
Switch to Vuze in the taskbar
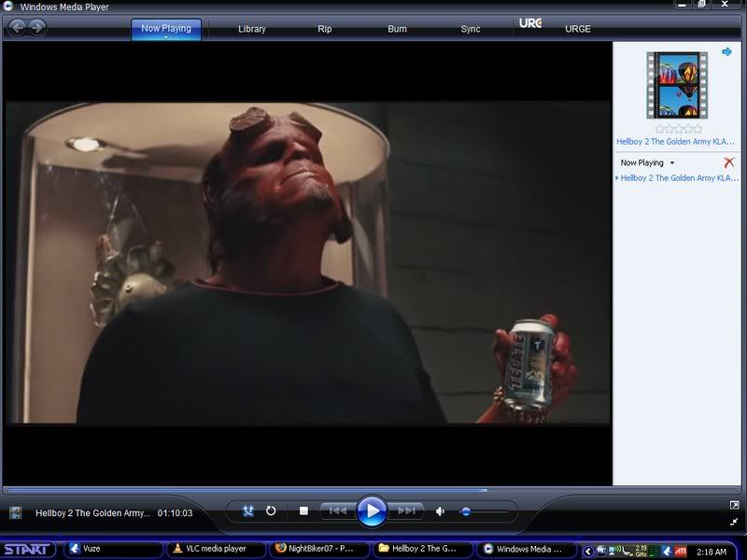click(113, 549)
